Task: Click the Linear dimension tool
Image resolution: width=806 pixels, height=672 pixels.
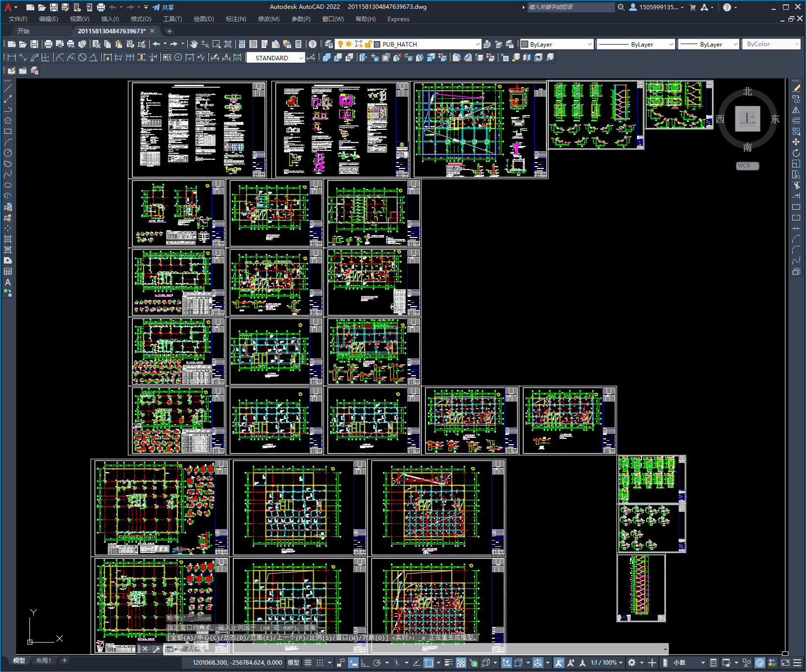Action: (12, 57)
